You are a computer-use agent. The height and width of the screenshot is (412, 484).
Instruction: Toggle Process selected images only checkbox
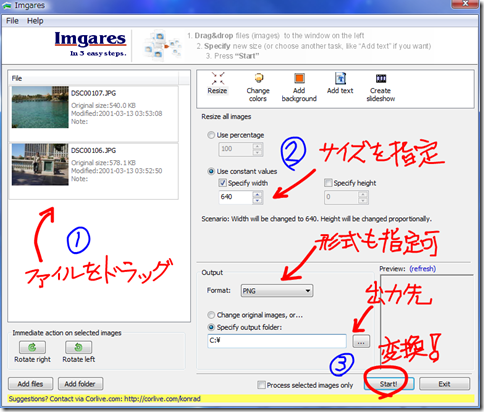(261, 385)
